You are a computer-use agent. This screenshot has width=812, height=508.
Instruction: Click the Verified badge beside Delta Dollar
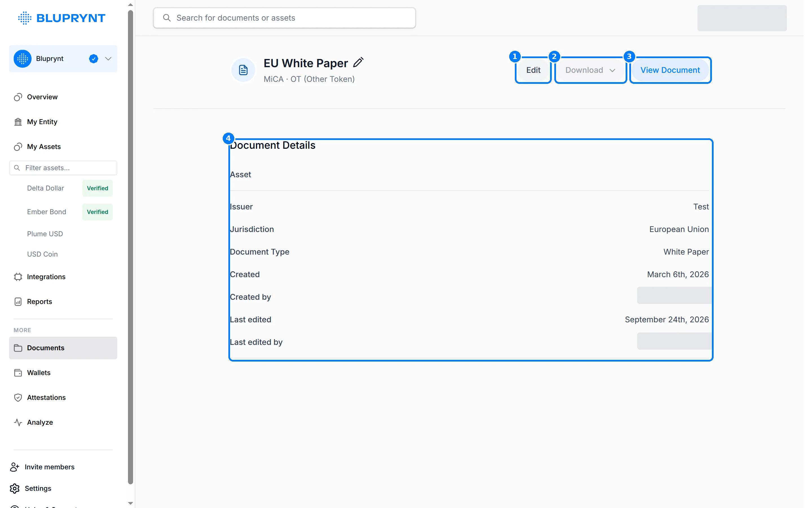pyautogui.click(x=98, y=188)
